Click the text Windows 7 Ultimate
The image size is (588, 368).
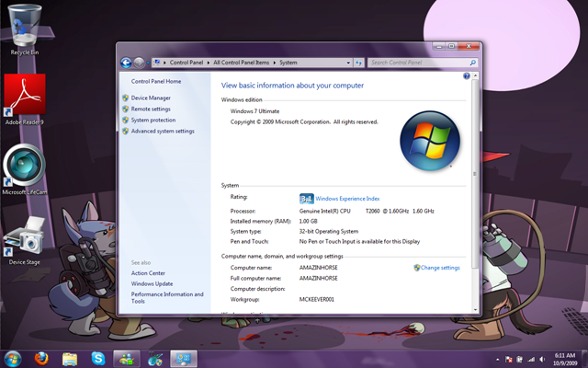tap(254, 111)
